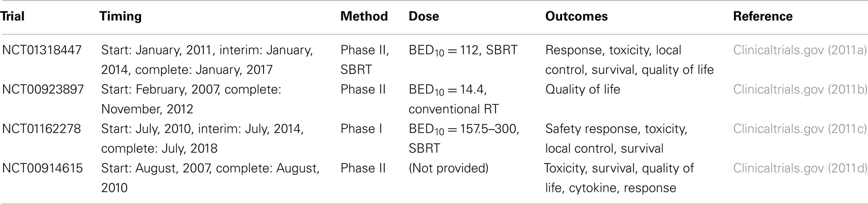Click the BED10 = 112, SBRT dose cell
868x204 pixels.
pos(463,51)
